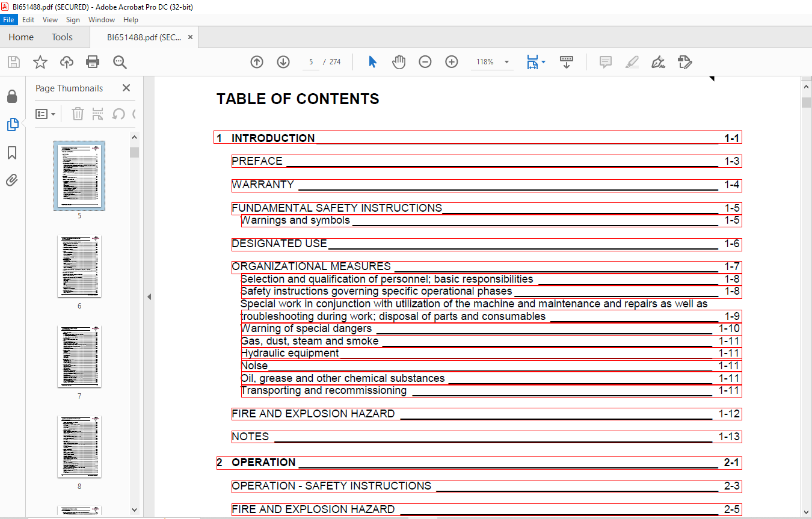The width and height of the screenshot is (812, 519).
Task: Follow the NOTES contents link
Action: pyautogui.click(x=487, y=437)
